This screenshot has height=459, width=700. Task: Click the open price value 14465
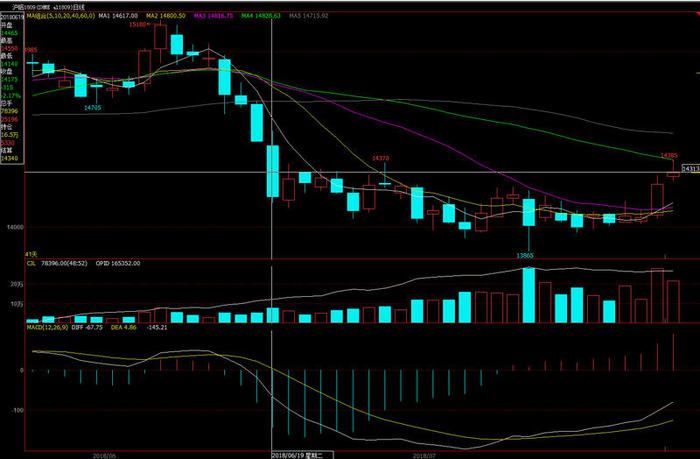pyautogui.click(x=9, y=33)
